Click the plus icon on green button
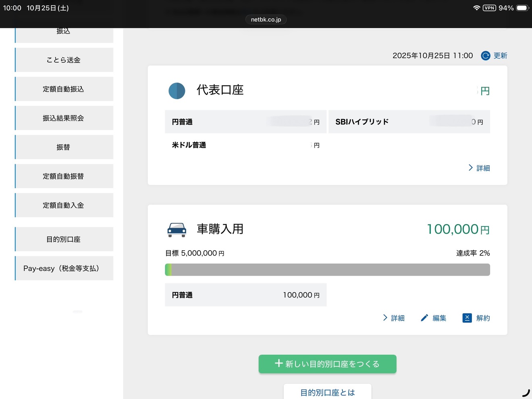 pyautogui.click(x=279, y=363)
